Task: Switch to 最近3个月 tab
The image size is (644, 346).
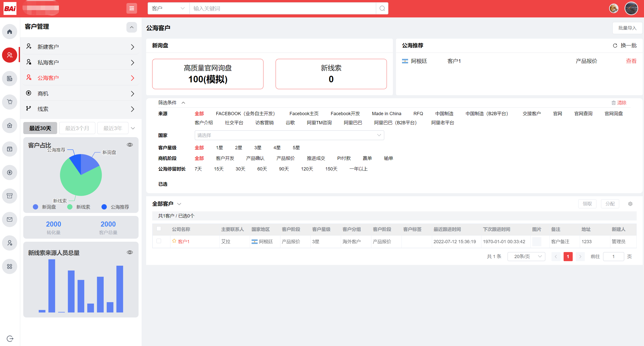Action: pos(77,128)
